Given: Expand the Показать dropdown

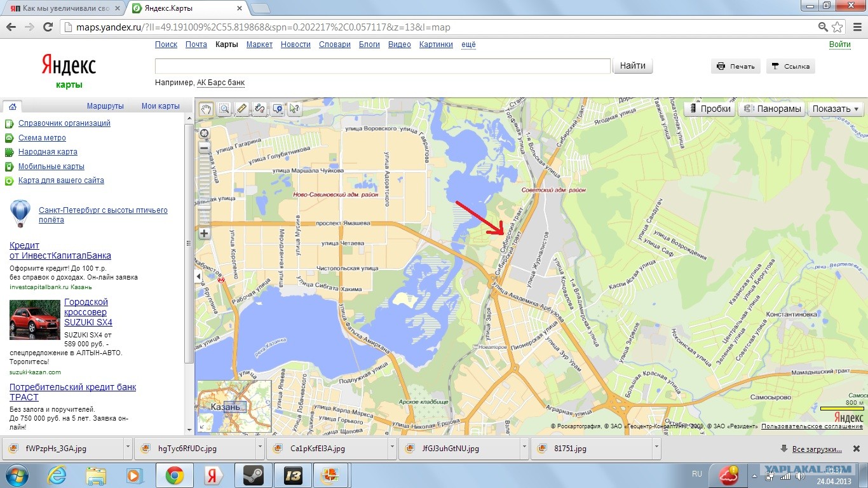Looking at the screenshot, I should point(836,109).
